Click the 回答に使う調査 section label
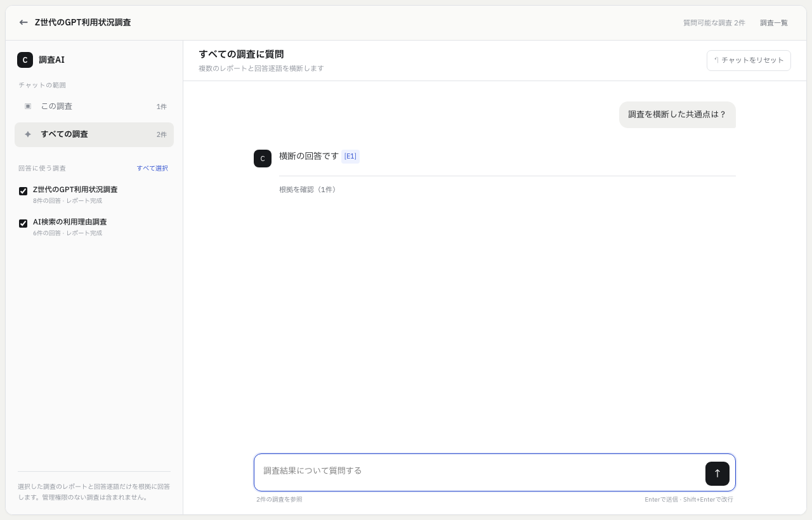This screenshot has height=520, width=812. (x=42, y=168)
